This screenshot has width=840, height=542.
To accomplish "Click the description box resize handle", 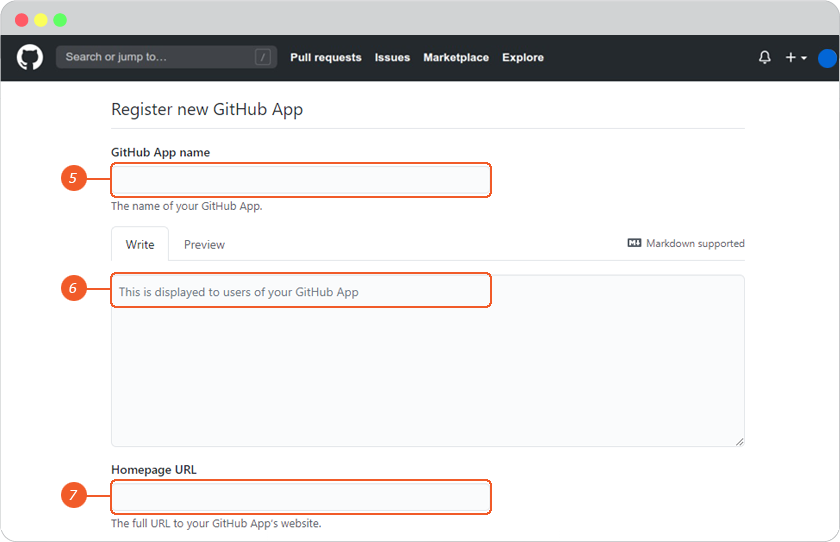I will pyautogui.click(x=739, y=441).
